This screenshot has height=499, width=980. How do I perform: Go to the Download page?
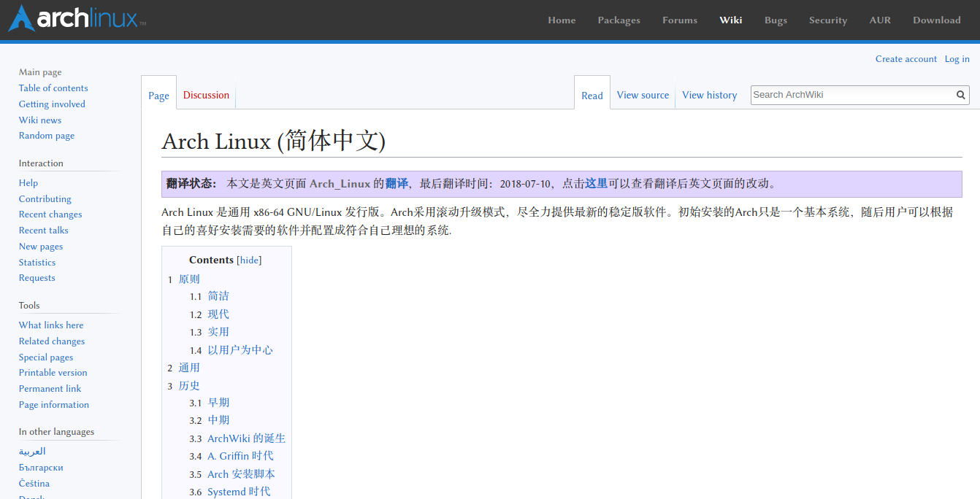click(937, 20)
